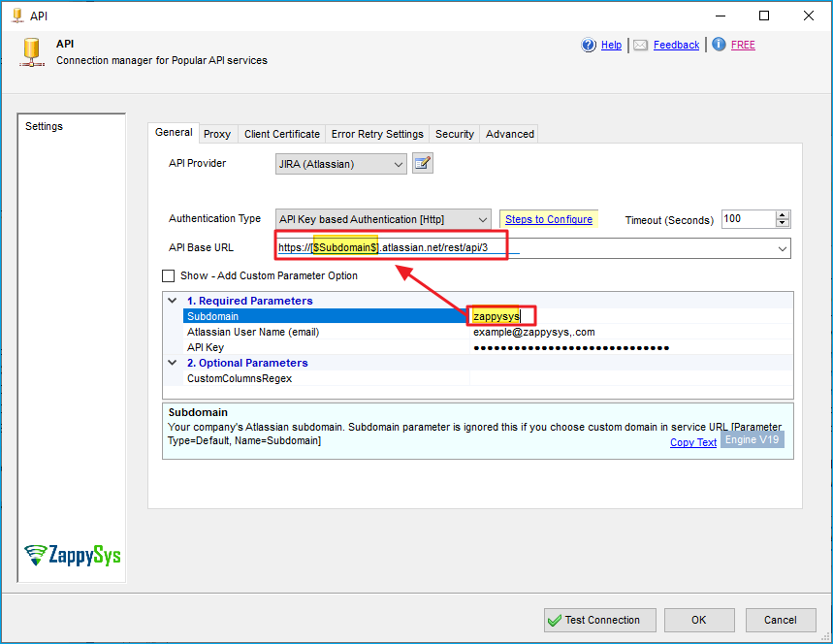Open the Error Retry Settings tab
This screenshot has width=833, height=644.
click(x=377, y=134)
